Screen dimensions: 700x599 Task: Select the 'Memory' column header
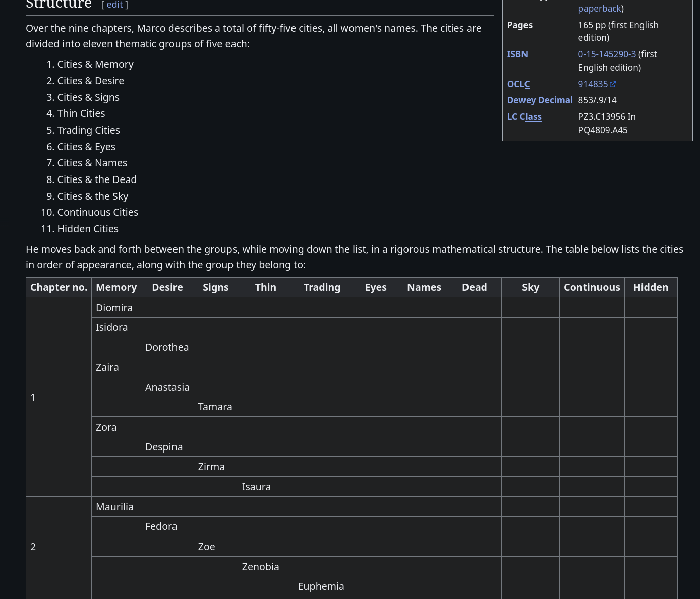click(116, 287)
